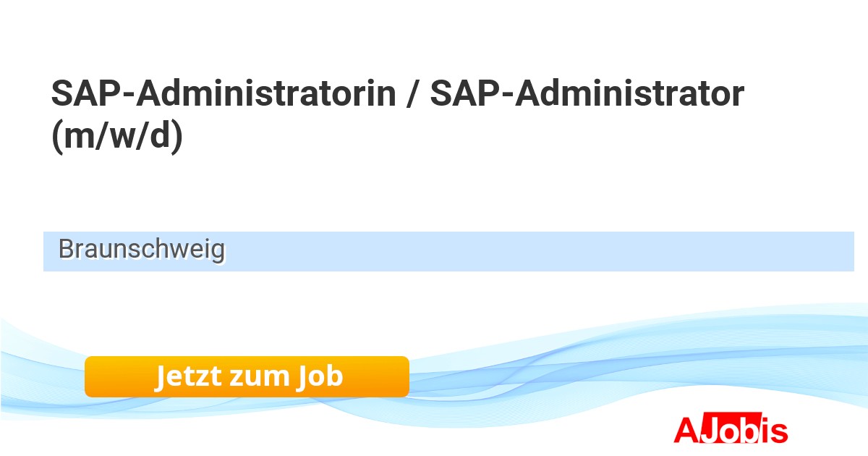This screenshot has width=868, height=456.
Task: Click the right edge of the orange button
Action: tap(404, 376)
